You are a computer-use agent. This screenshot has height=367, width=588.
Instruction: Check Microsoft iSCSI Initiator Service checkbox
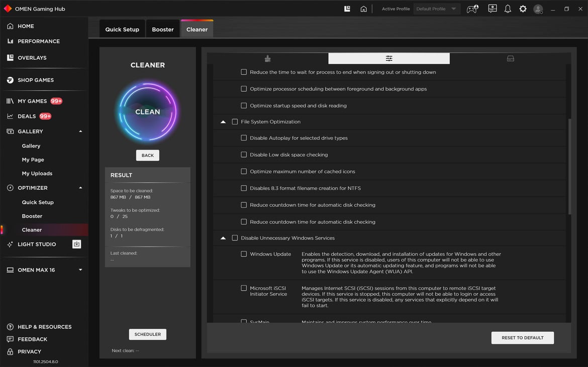click(244, 288)
